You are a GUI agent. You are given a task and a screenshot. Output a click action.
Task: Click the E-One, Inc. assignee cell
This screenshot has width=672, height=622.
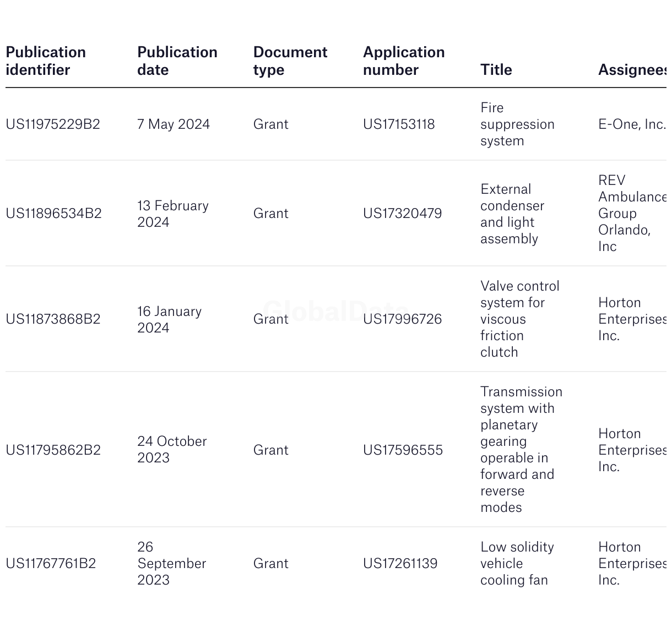click(631, 124)
